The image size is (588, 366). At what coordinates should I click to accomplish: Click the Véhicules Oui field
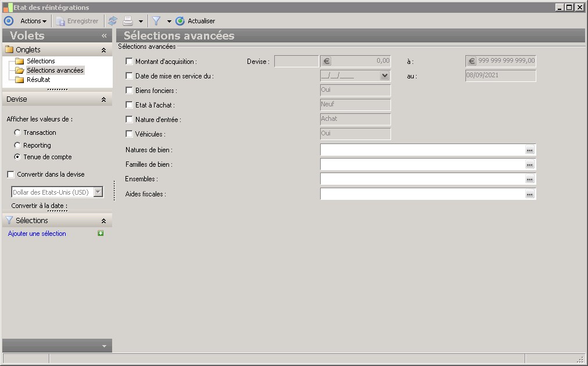[x=355, y=134]
